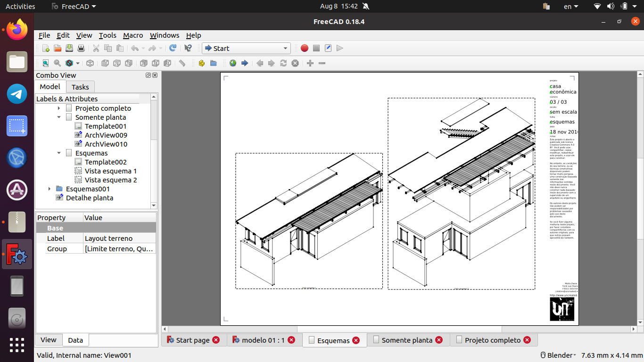Set top view cube icon

pyautogui.click(x=117, y=63)
